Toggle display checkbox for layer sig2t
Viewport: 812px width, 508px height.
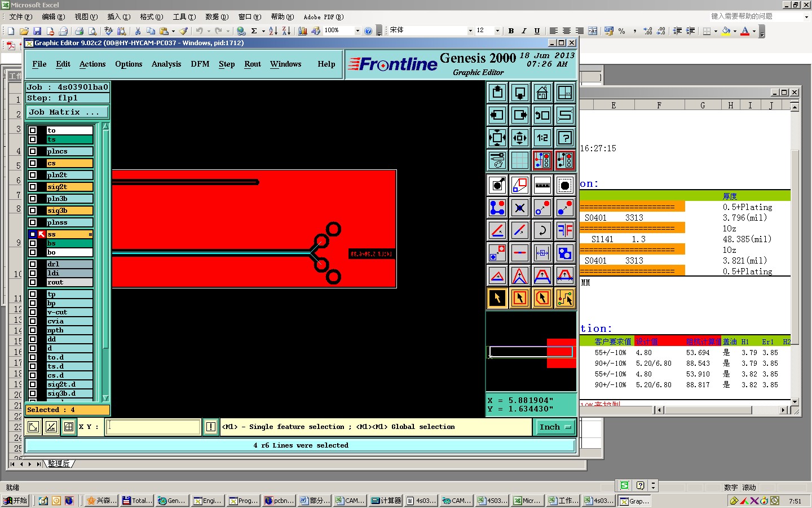point(33,187)
